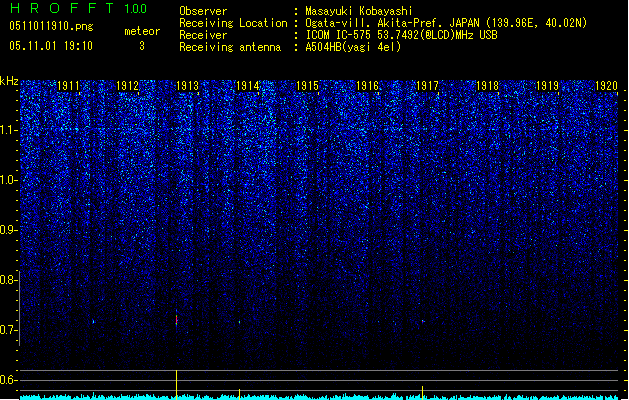Click the meteor count label
The height and width of the screenshot is (400, 629).
click(142, 31)
